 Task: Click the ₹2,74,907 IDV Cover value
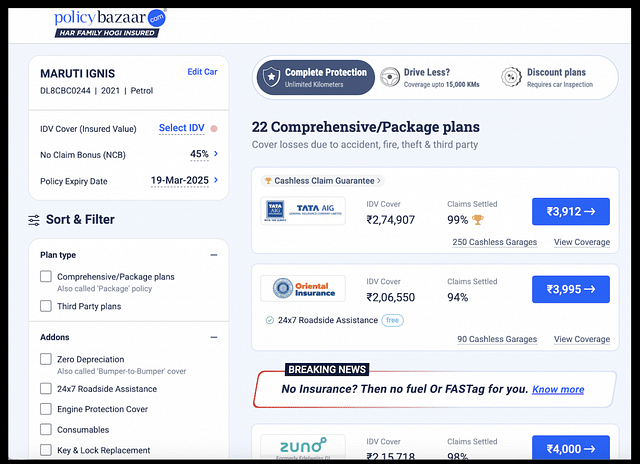pyautogui.click(x=391, y=220)
